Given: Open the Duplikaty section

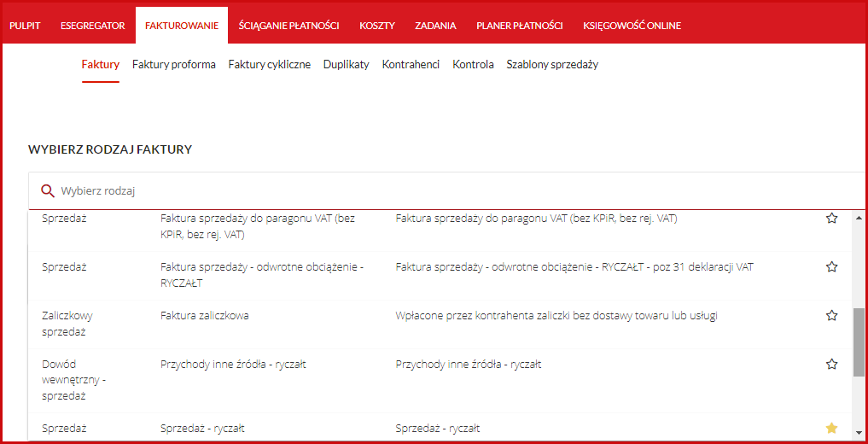Looking at the screenshot, I should [x=347, y=65].
